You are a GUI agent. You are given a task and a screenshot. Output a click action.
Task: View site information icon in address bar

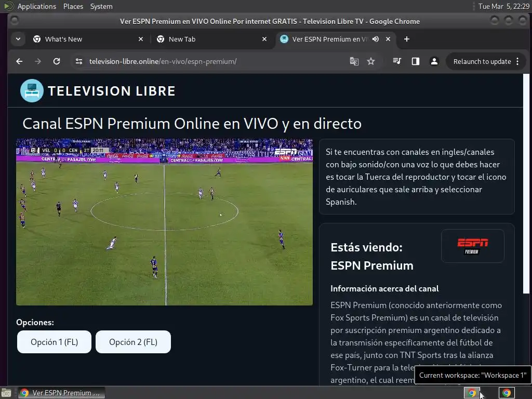coord(79,61)
